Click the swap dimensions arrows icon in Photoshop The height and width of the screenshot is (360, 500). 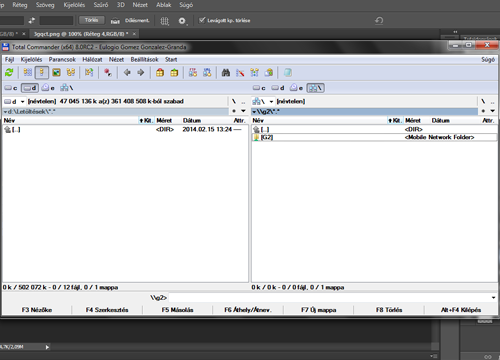[32, 21]
